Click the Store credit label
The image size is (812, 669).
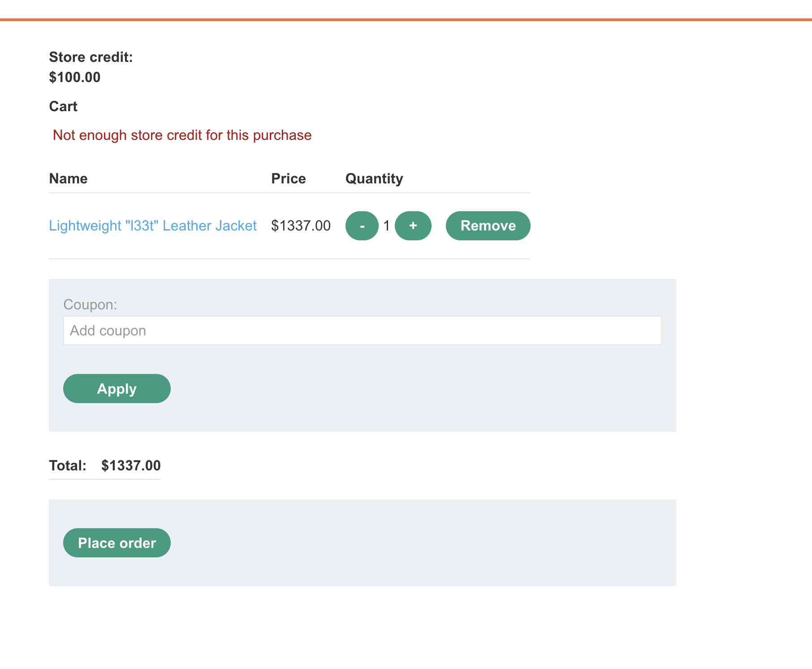(x=91, y=57)
